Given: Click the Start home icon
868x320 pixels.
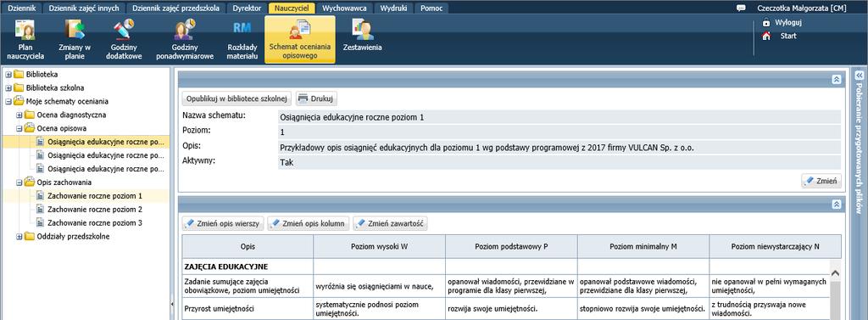Looking at the screenshot, I should [766, 36].
